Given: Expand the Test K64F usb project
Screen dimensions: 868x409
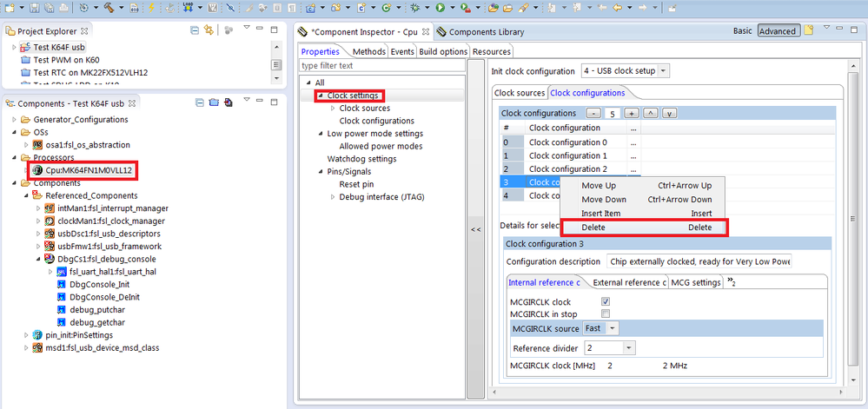Looking at the screenshot, I should (15, 47).
